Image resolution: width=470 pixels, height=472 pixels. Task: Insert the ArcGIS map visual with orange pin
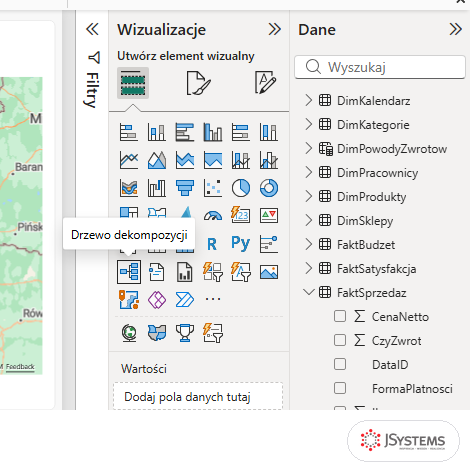129,300
